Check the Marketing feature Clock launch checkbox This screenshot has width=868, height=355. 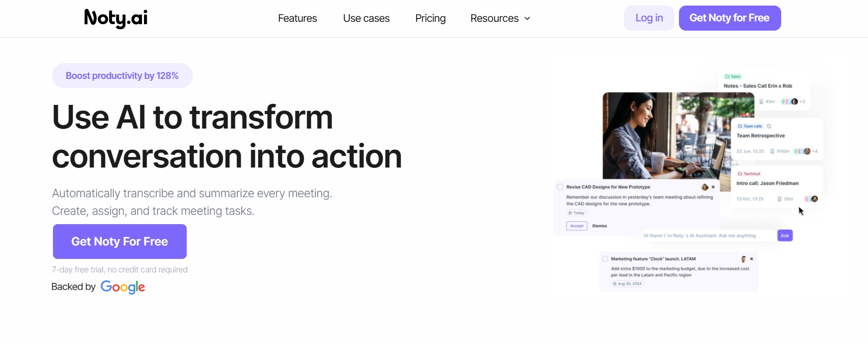[x=605, y=259]
